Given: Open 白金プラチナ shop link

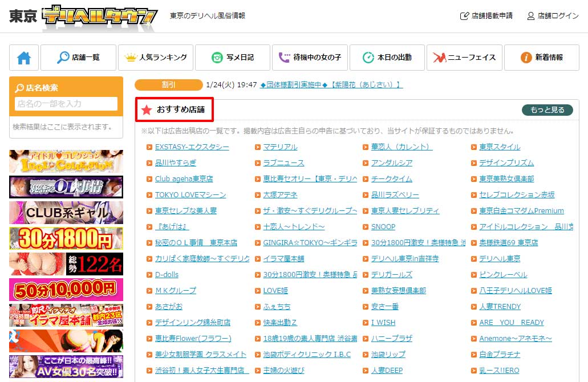Looking at the screenshot, I should point(500,354).
